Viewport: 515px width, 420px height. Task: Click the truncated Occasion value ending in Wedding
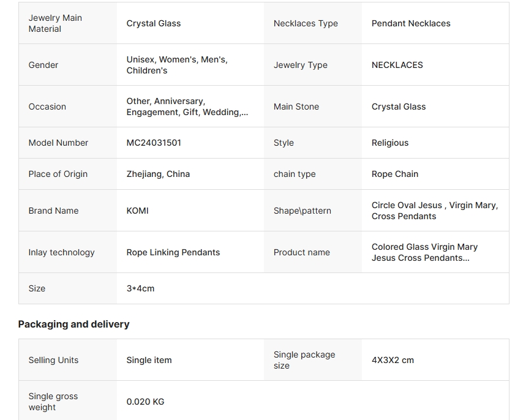coord(187,107)
